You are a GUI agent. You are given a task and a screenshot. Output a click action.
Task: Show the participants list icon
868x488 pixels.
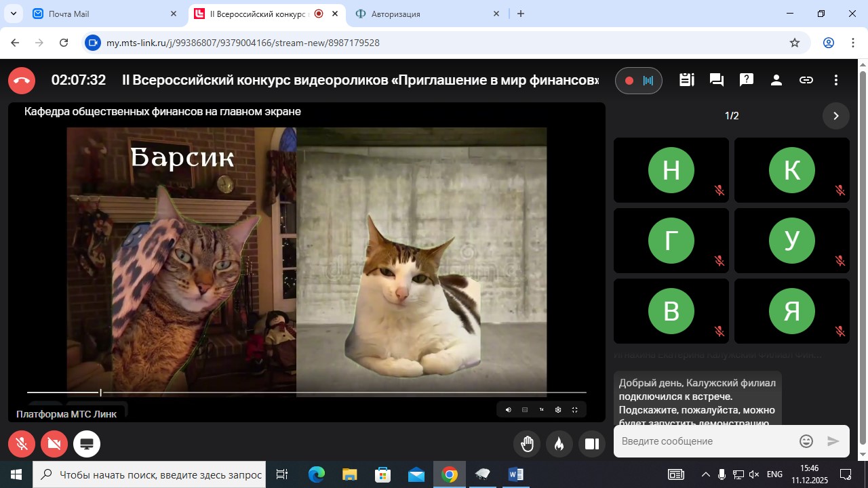coord(776,80)
